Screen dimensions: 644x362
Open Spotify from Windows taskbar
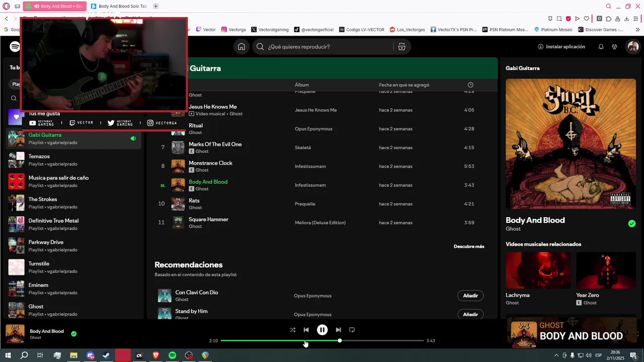172,355
